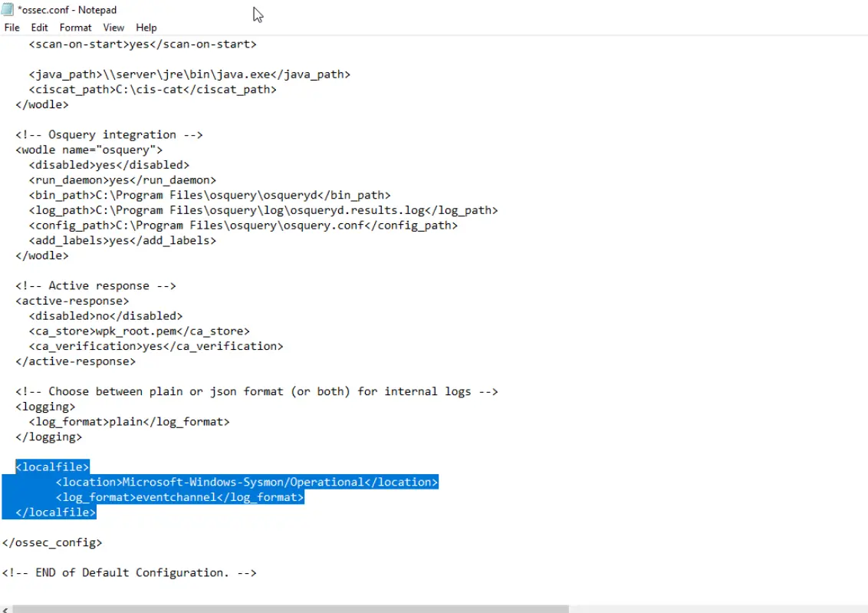Click the ciscat_path line
This screenshot has height=613, width=868.
point(153,89)
